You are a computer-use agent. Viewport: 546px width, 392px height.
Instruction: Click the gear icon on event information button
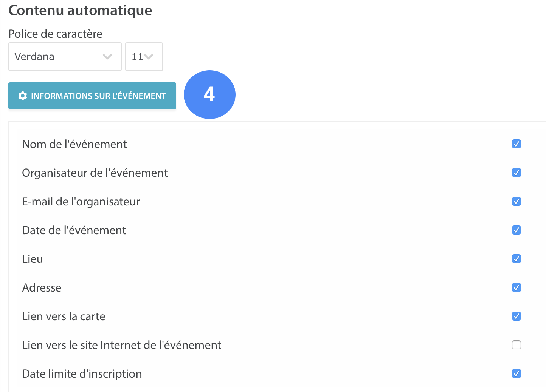coord(23,96)
